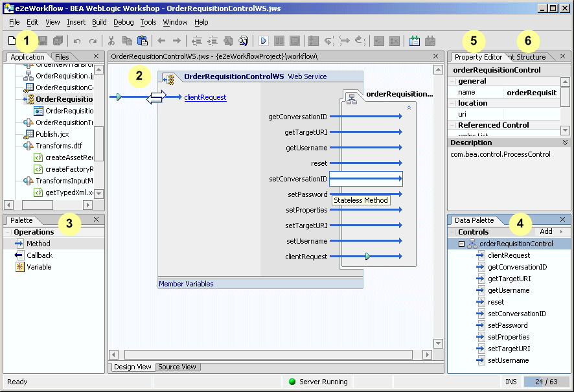Click the Step Out debug icon
The width and height of the screenshot is (574, 392).
pos(360,41)
